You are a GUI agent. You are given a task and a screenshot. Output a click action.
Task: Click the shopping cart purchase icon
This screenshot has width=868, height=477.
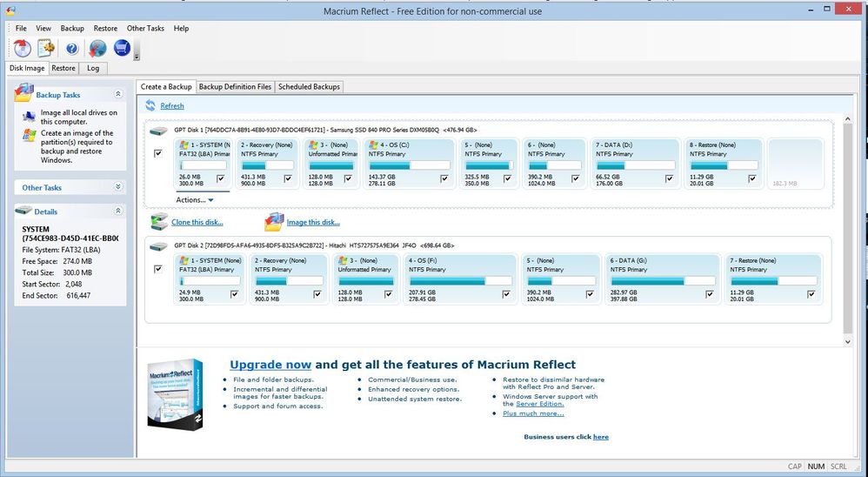coord(122,48)
